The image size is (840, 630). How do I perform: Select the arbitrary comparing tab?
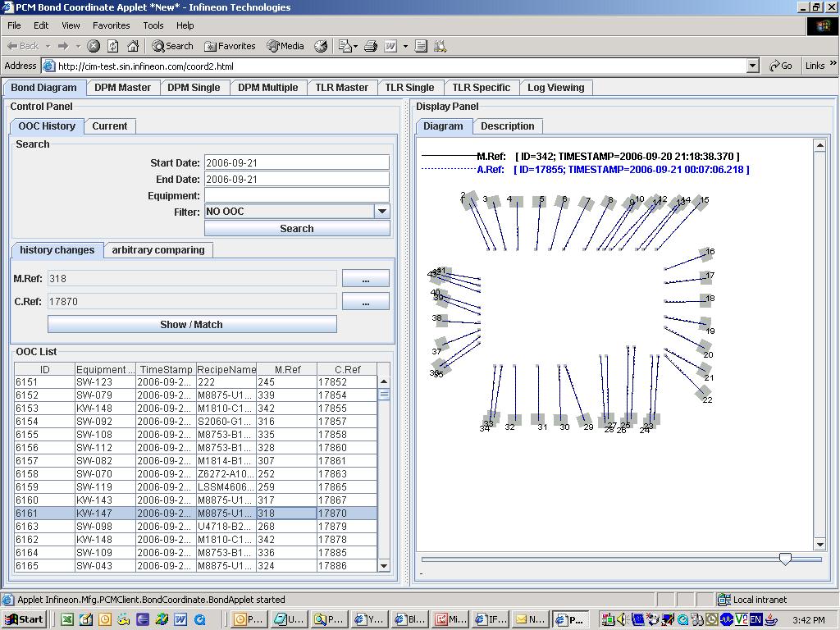tap(158, 250)
